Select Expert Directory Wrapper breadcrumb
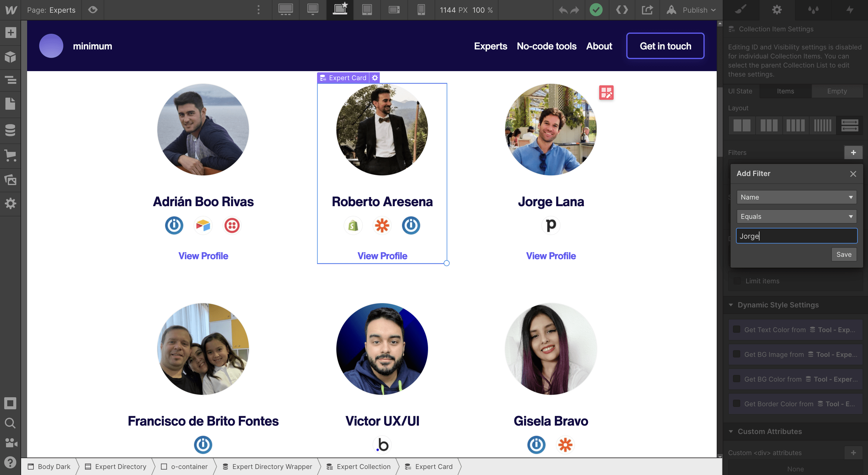 click(x=272, y=467)
